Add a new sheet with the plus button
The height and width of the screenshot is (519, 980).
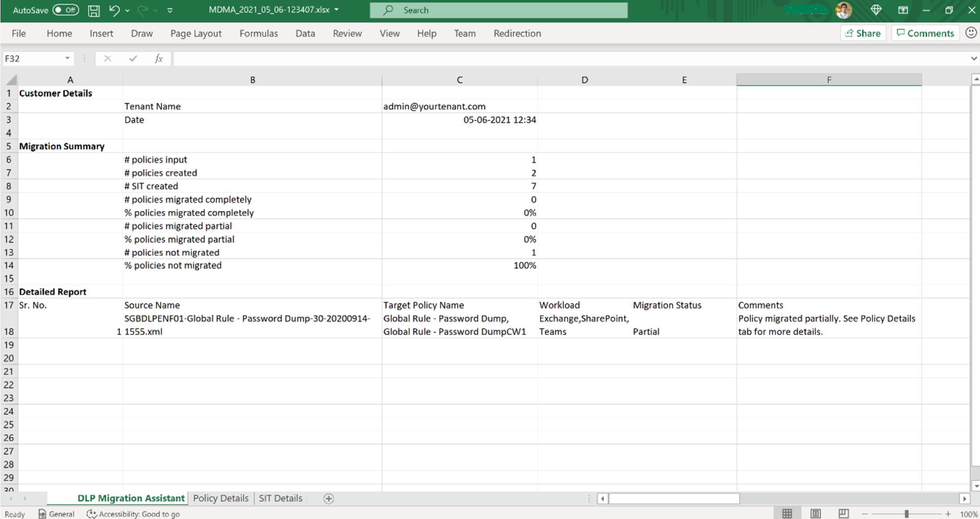click(x=328, y=498)
